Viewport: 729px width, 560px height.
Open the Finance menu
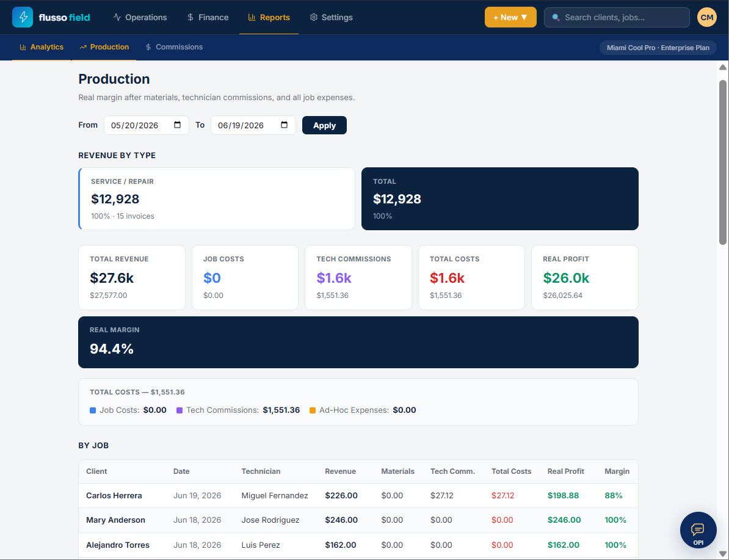(x=208, y=17)
